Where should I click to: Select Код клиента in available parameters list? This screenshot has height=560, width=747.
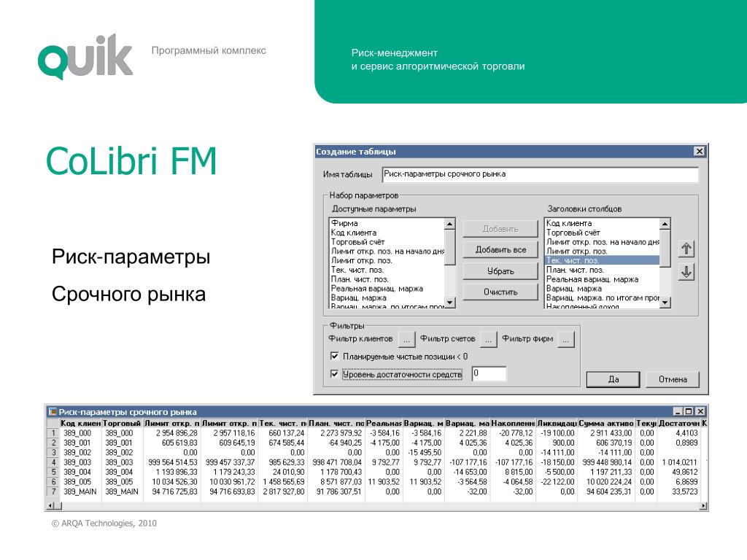click(387, 233)
